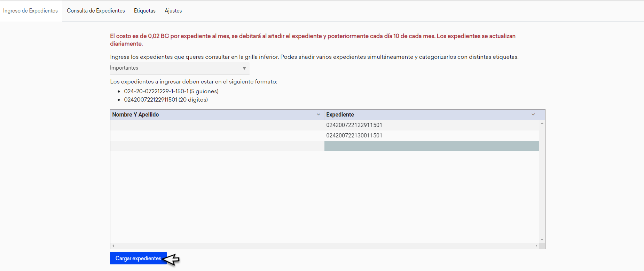Open the Importantes label dropdown
The image size is (644, 271).
(x=180, y=68)
